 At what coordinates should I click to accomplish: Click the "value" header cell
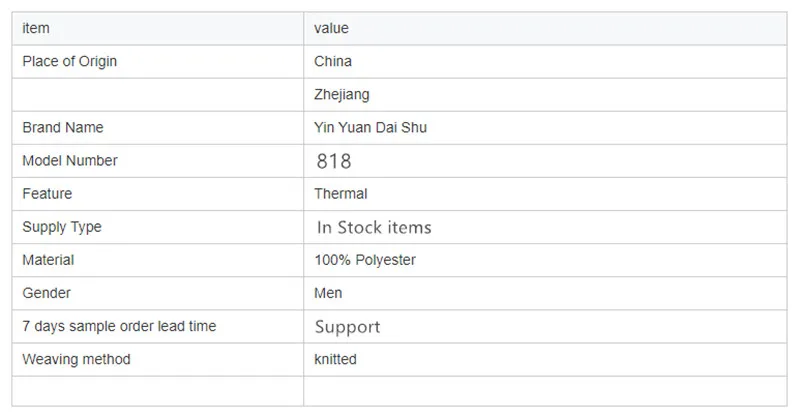pyautogui.click(x=331, y=28)
